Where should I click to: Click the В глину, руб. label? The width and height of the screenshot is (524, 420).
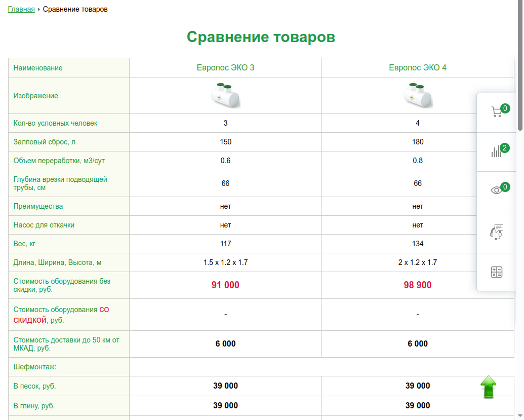click(x=34, y=406)
